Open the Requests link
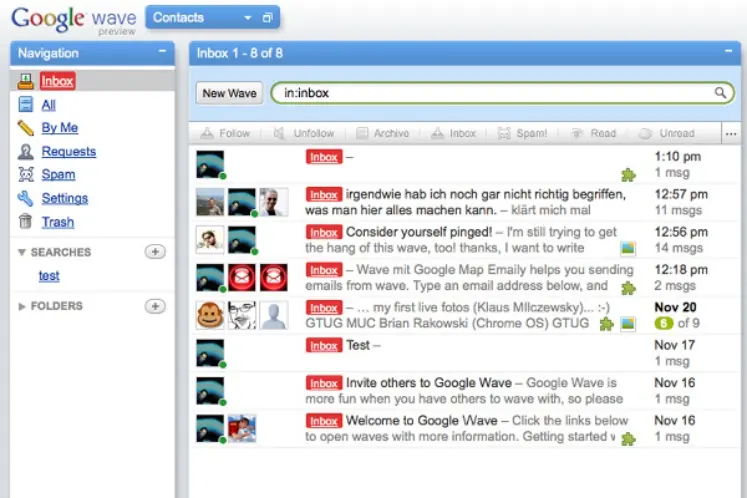Screen dimensions: 747x498 click(69, 152)
